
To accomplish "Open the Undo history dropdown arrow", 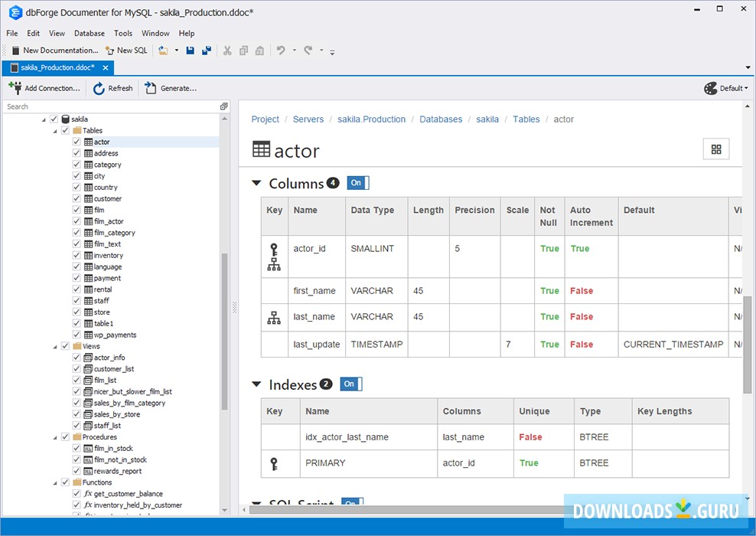I will tap(294, 51).
